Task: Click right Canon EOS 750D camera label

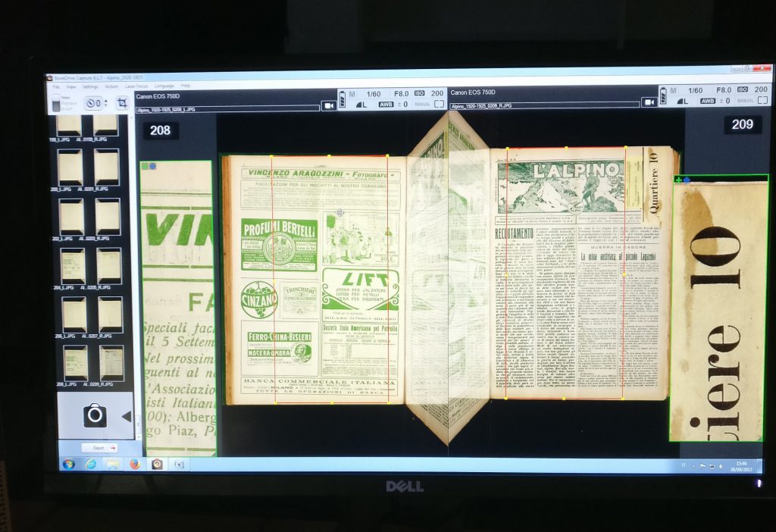Action: pyautogui.click(x=473, y=92)
